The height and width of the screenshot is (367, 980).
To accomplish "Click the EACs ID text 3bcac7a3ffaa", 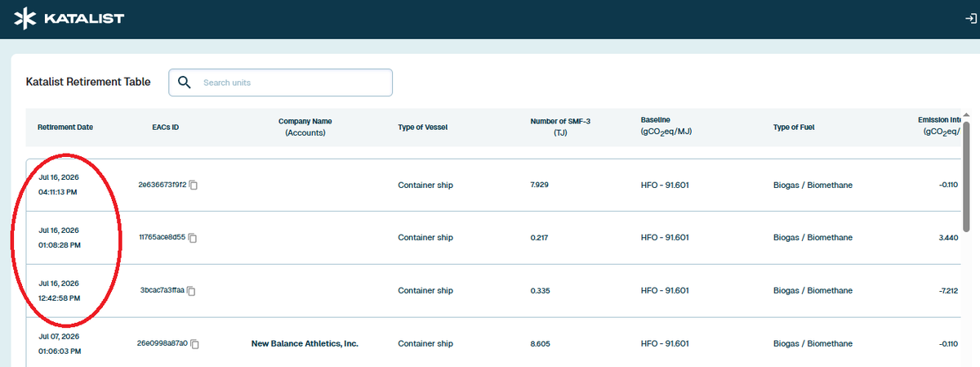I will coord(163,290).
